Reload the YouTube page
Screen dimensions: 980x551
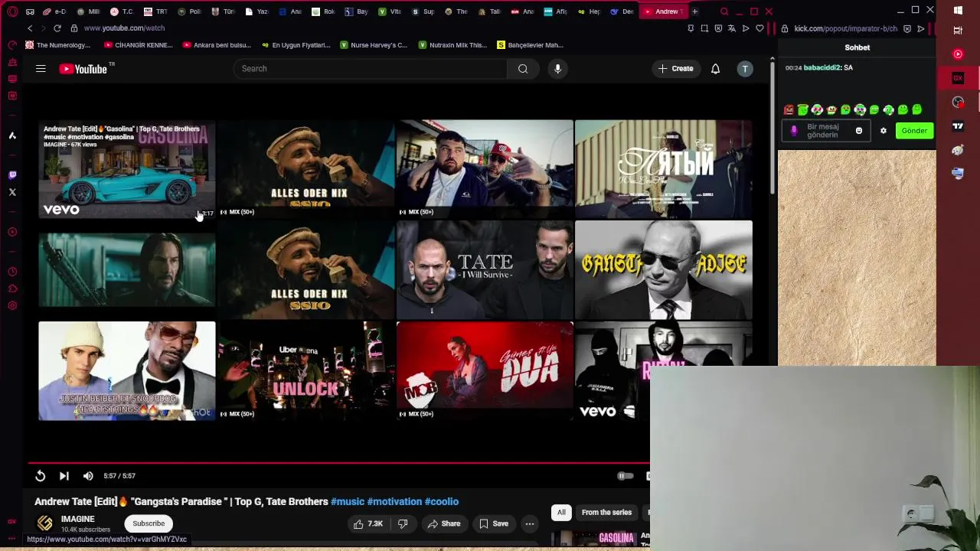click(x=57, y=28)
